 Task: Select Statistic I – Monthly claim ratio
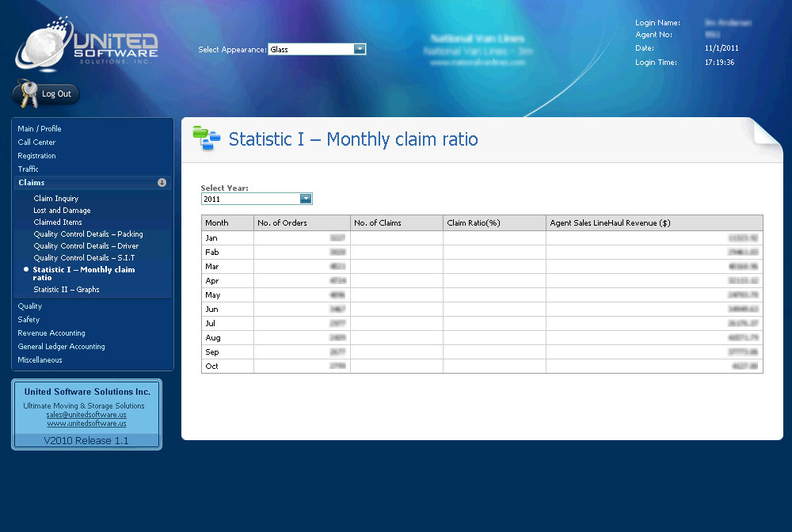click(x=84, y=273)
